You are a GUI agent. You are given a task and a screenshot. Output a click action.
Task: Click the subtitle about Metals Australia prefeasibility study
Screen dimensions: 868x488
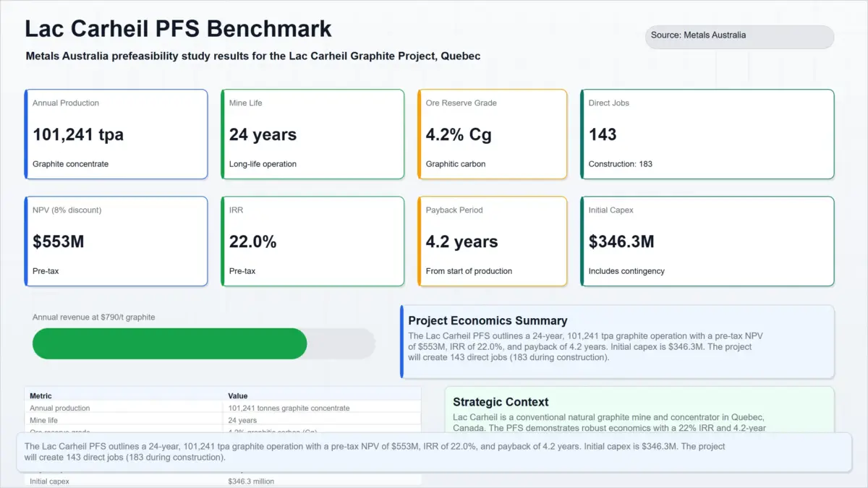pyautogui.click(x=253, y=56)
